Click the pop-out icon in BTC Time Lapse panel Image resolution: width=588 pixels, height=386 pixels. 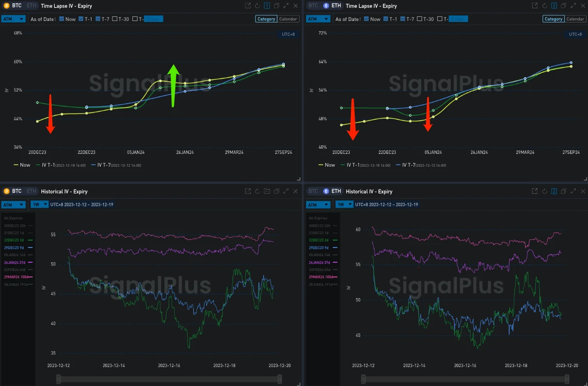click(248, 6)
